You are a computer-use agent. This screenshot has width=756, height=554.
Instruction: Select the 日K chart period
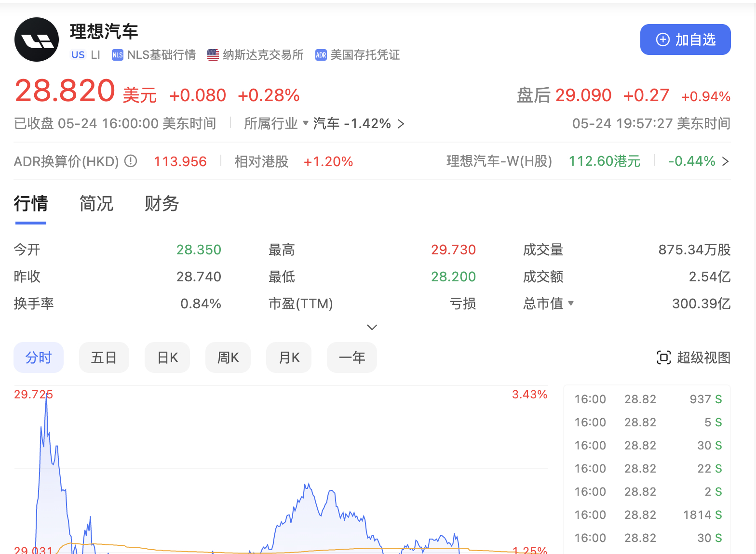click(167, 357)
